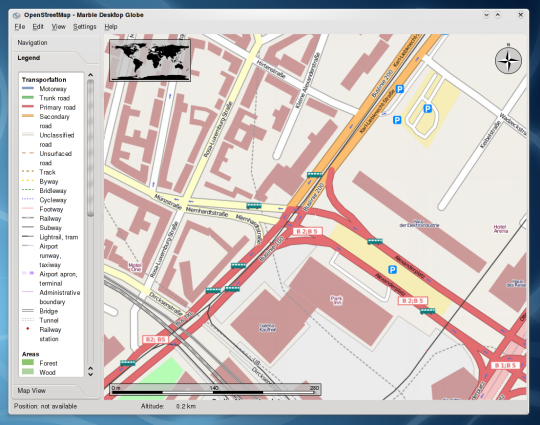The image size is (540, 425).
Task: Click the Footway legend entry text
Action: click(x=51, y=209)
